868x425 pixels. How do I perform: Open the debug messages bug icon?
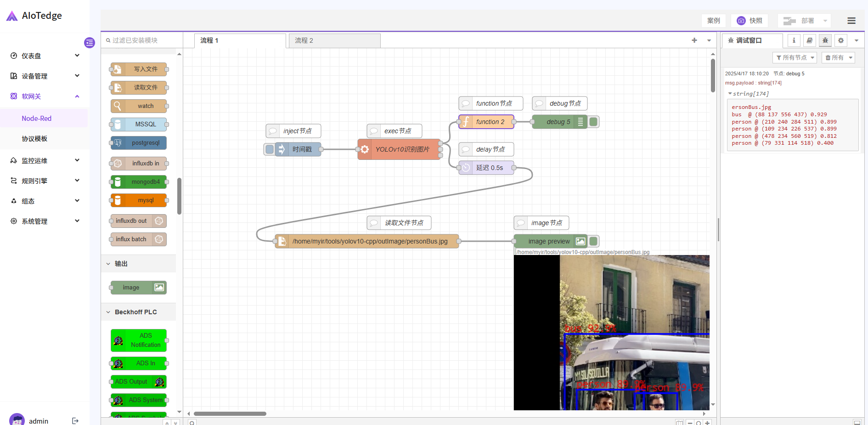click(825, 40)
